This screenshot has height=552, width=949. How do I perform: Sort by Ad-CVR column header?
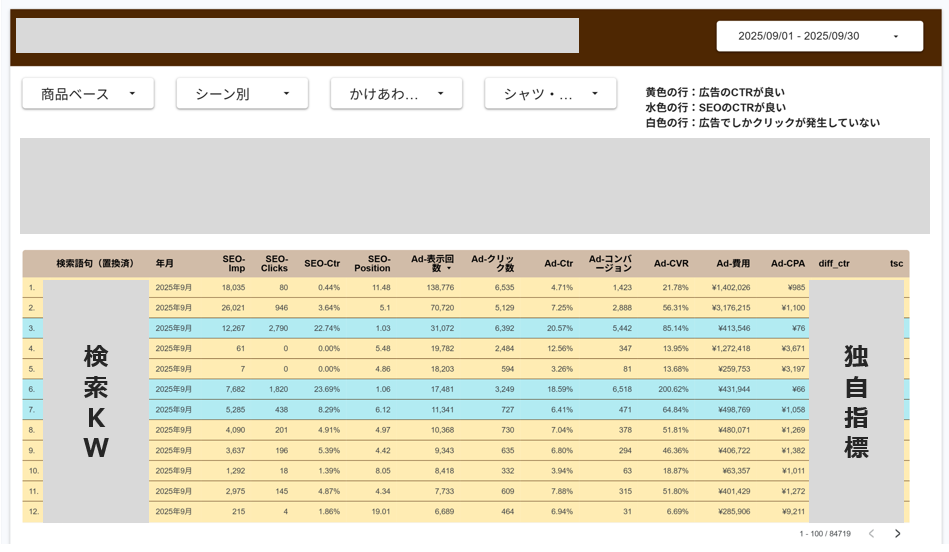pyautogui.click(x=671, y=264)
